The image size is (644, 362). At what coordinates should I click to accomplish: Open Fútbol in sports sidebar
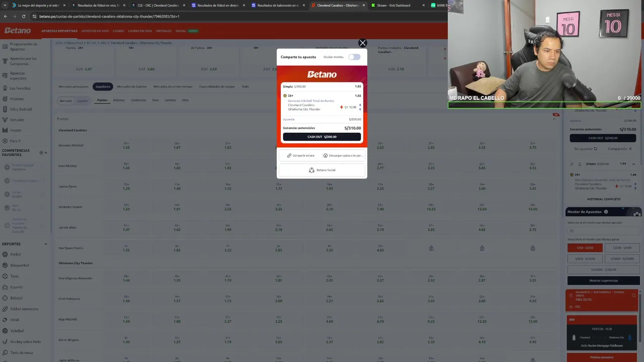(16, 254)
